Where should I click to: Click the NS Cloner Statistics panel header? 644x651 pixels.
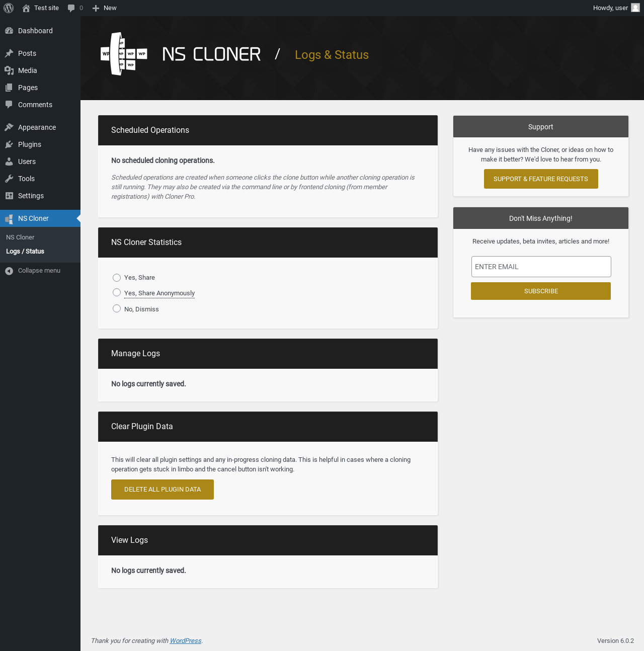(x=268, y=242)
